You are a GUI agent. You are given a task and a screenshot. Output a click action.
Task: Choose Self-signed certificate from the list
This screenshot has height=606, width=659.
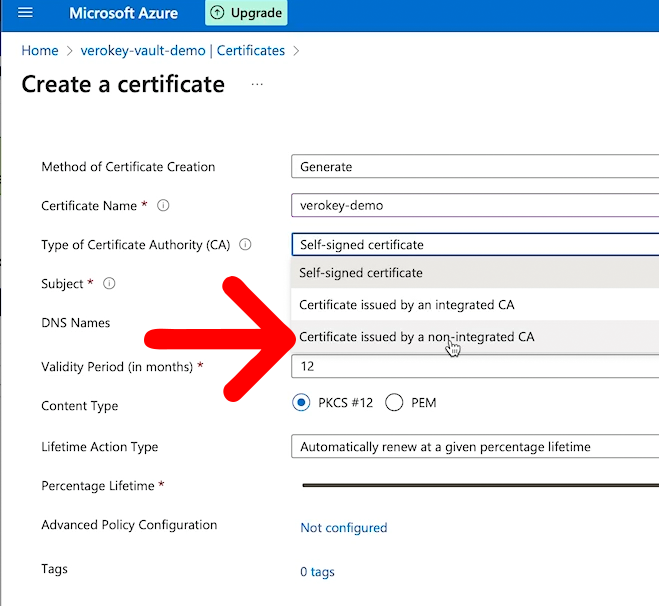[x=361, y=273]
